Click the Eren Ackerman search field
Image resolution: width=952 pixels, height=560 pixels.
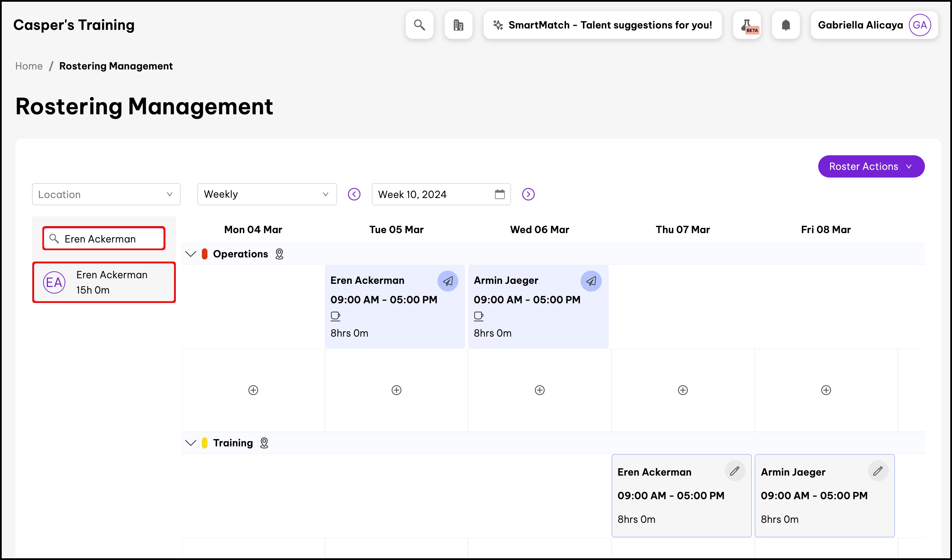(x=109, y=239)
